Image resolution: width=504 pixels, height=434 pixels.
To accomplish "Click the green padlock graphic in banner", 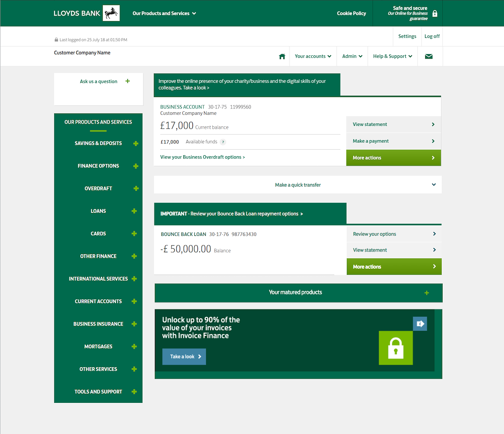I will point(396,348).
